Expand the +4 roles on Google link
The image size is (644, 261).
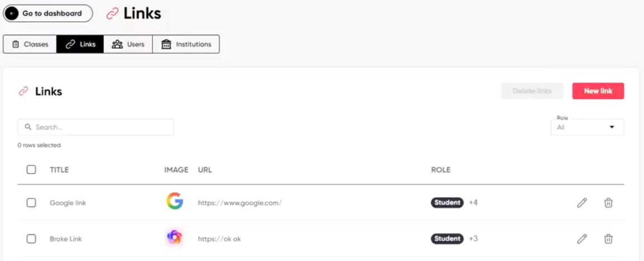pos(473,203)
